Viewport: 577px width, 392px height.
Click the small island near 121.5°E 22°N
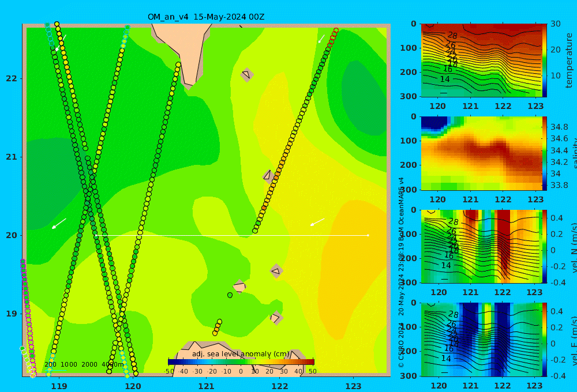(246, 74)
